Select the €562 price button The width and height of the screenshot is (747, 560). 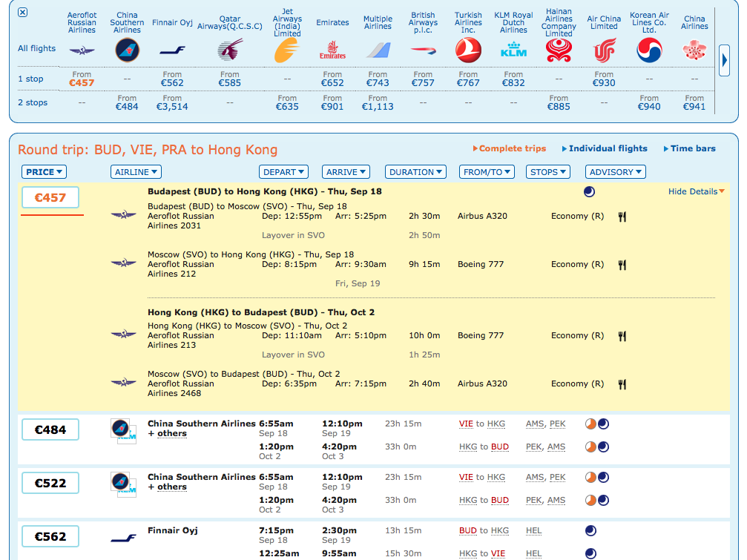[x=50, y=537]
